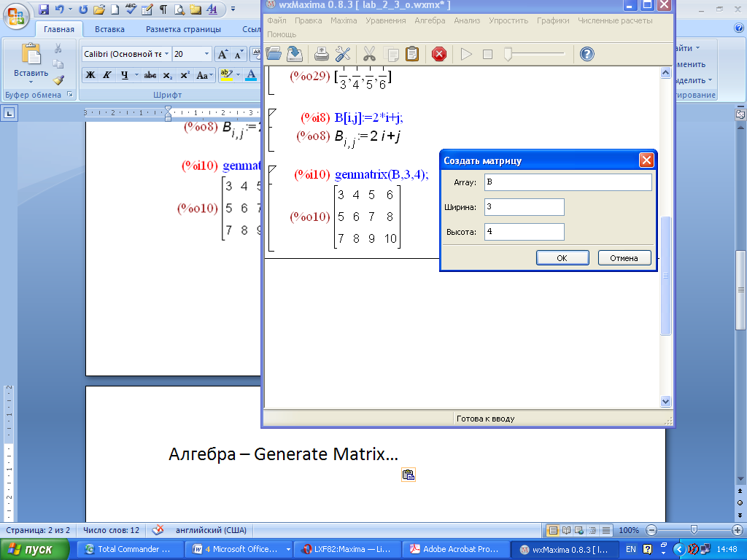The width and height of the screenshot is (747, 560).
Task: Switch to the Разметка страницы tab in Word
Action: 183,29
